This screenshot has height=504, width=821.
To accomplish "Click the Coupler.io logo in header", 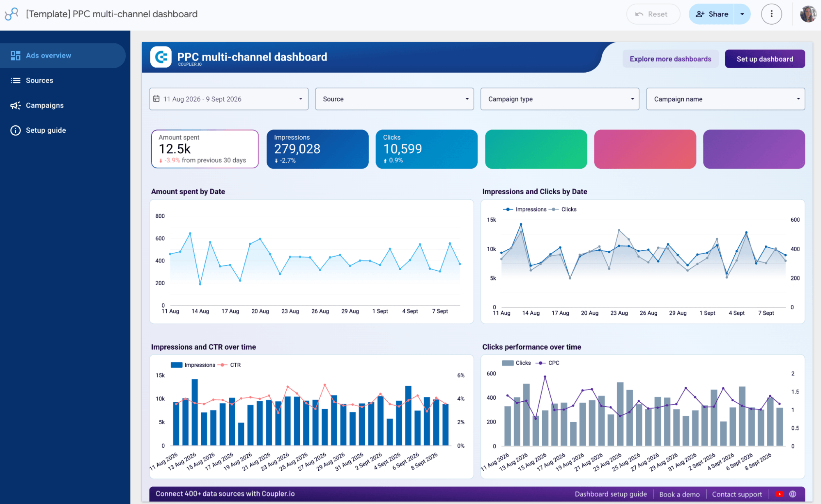I will click(x=161, y=57).
